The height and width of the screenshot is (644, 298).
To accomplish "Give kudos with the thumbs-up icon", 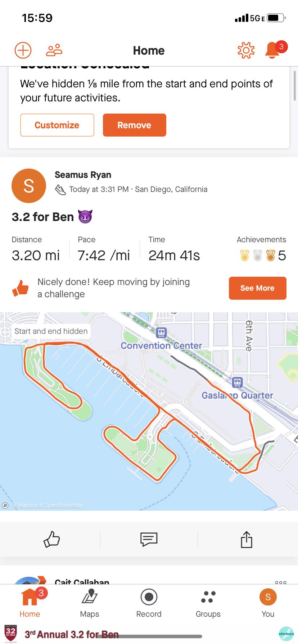I will (x=51, y=539).
